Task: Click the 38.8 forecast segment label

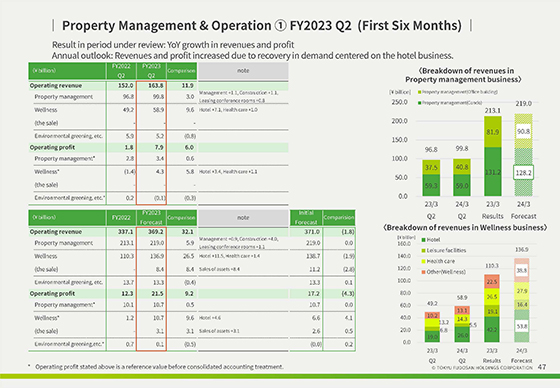Action: (522, 270)
